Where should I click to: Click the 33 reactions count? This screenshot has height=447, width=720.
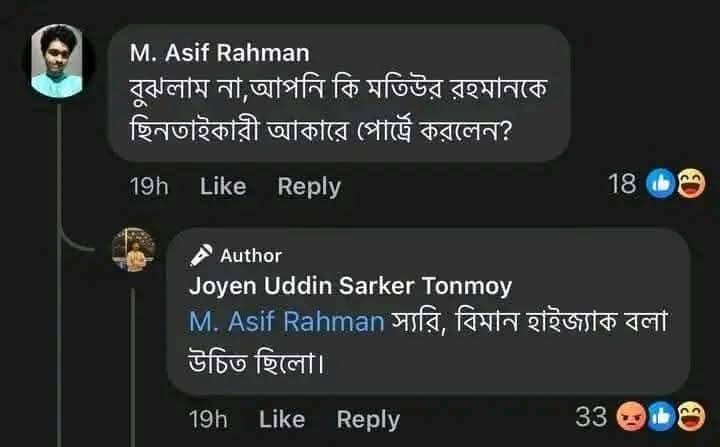click(592, 417)
